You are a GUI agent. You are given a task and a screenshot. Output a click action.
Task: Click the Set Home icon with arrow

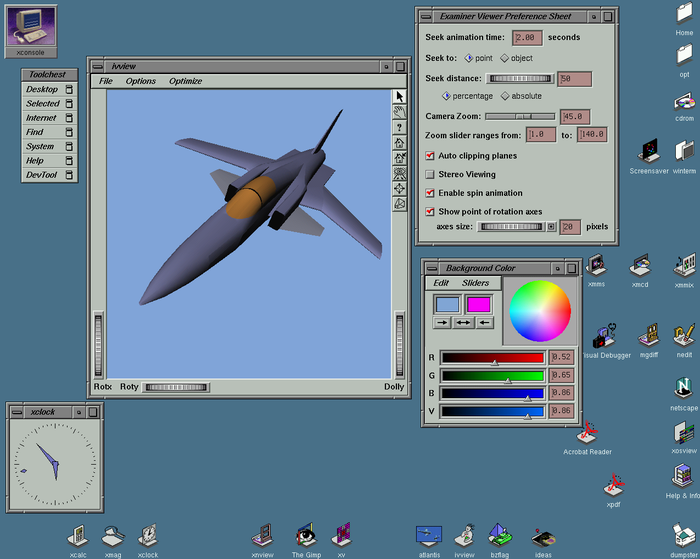tap(399, 157)
